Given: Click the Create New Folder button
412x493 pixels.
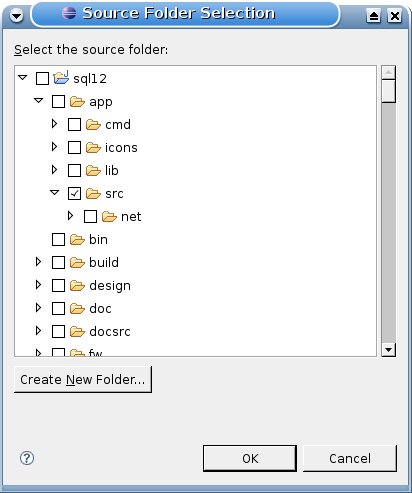Looking at the screenshot, I should tap(83, 379).
